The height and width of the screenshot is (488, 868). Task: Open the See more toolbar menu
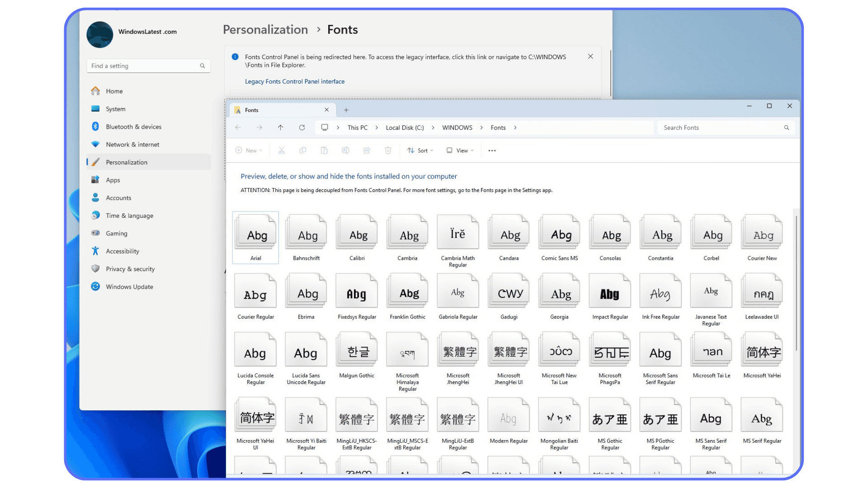[492, 150]
